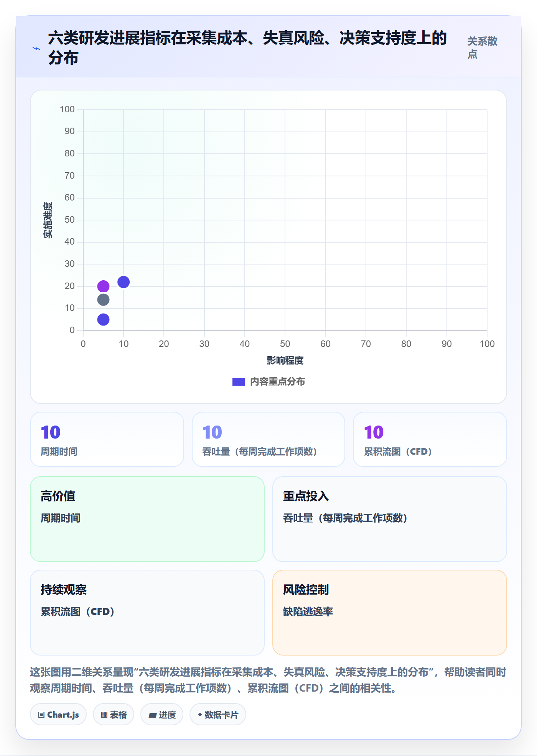Click the 周期时间 text inside the 高价值 card

61,518
